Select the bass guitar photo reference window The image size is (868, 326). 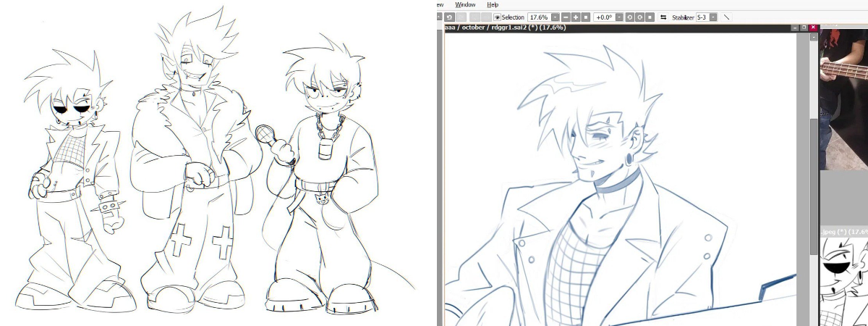click(x=843, y=98)
